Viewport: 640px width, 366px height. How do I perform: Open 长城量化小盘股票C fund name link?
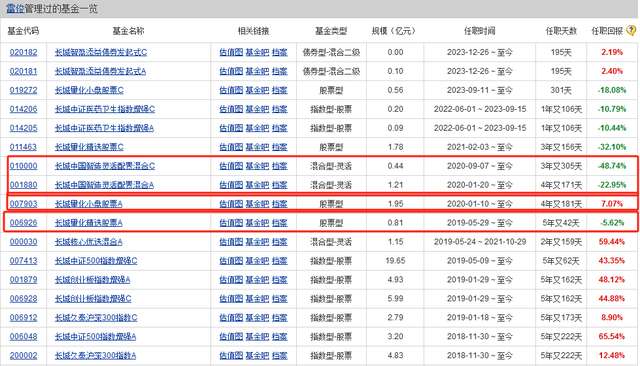pyautogui.click(x=89, y=90)
